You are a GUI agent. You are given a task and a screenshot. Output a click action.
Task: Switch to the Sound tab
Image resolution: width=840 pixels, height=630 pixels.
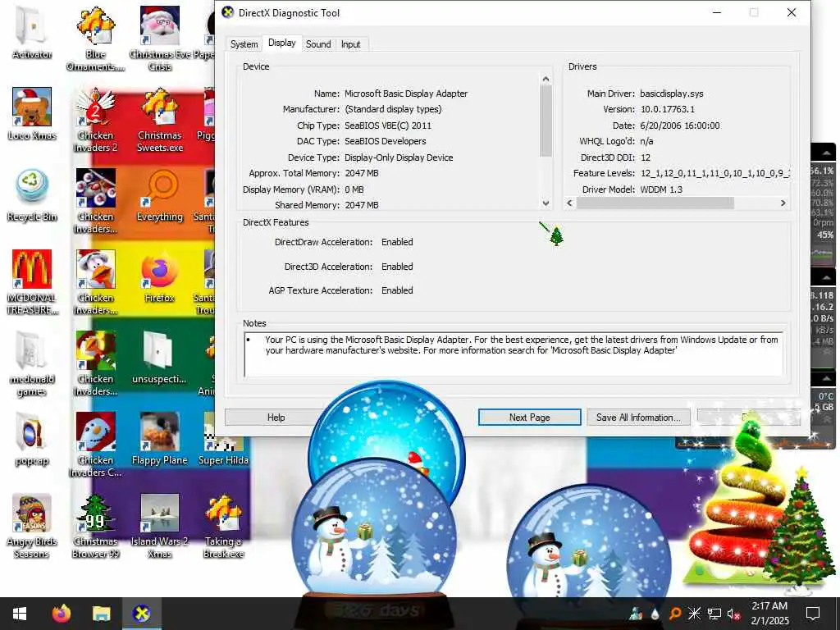pos(318,44)
